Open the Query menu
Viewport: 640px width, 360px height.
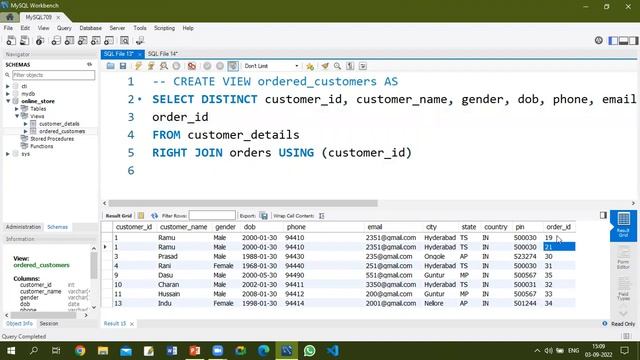(64, 28)
